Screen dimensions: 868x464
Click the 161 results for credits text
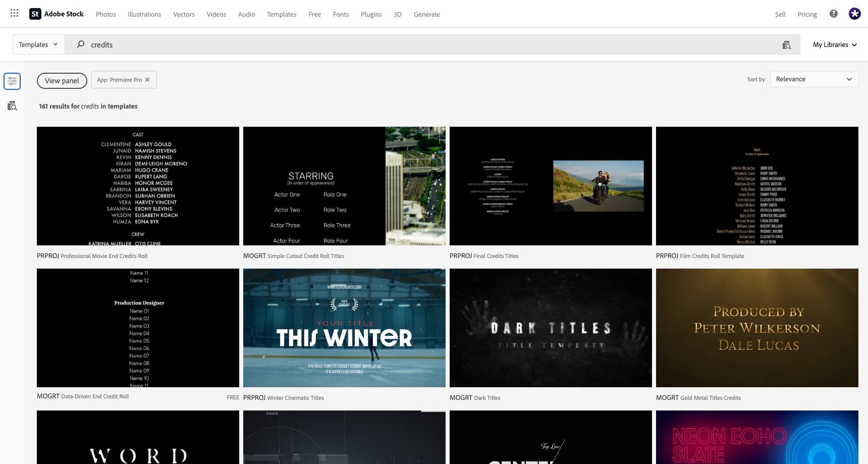tap(88, 106)
